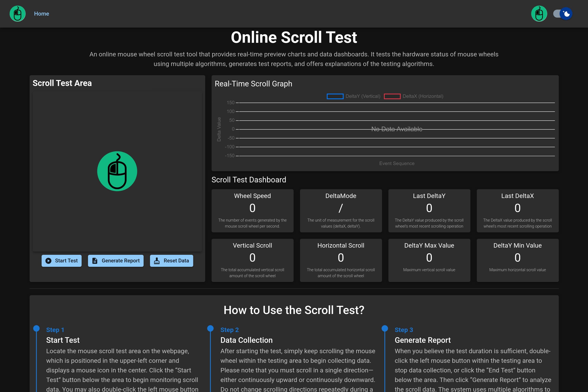
Task: Expand the How to Use the Scroll Test section
Action: [x=294, y=310]
